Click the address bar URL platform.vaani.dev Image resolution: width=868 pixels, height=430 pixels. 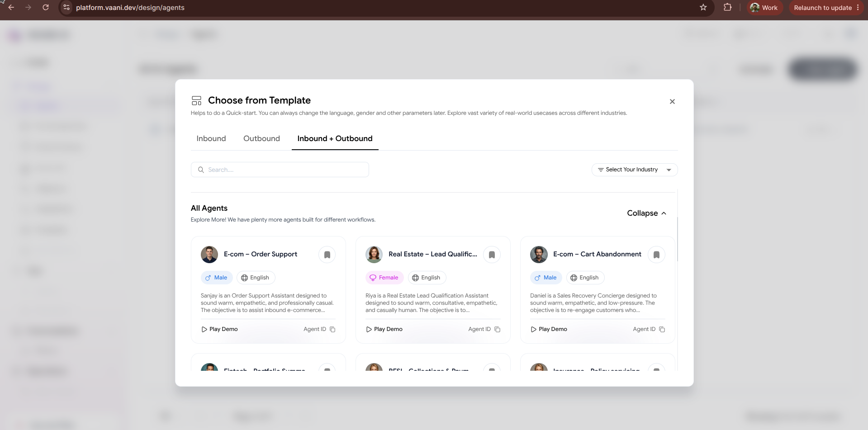click(130, 8)
